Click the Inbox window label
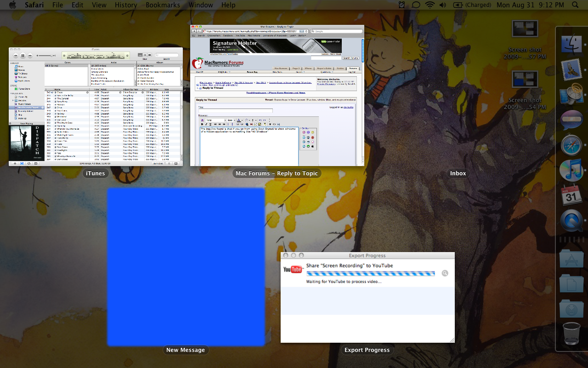588x368 pixels. pyautogui.click(x=458, y=173)
